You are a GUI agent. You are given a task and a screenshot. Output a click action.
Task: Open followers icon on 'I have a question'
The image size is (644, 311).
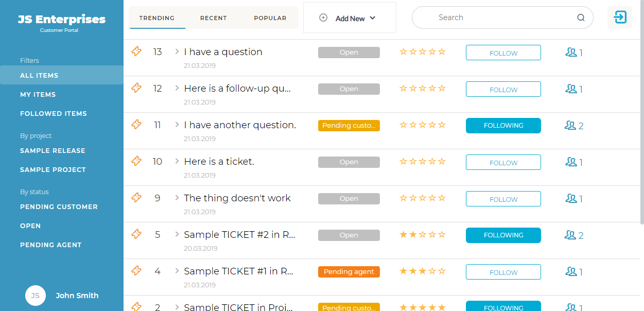click(x=571, y=52)
